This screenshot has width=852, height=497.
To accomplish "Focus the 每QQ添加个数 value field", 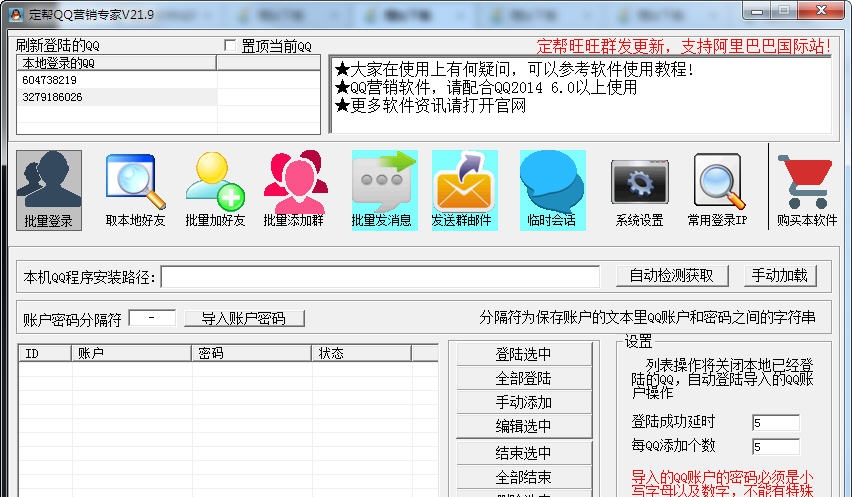I will tap(776, 447).
